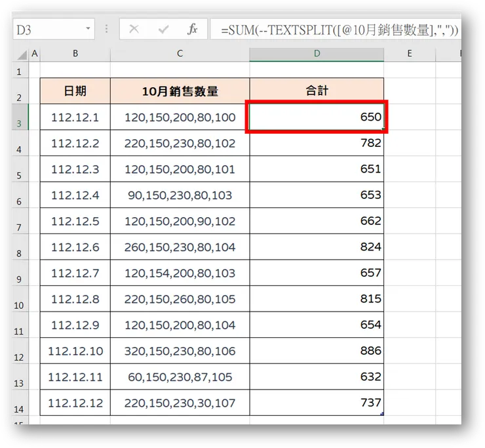Click the formula bar with SUM TEXTSPLIT formula
The height and width of the screenshot is (448, 485).
(x=336, y=30)
